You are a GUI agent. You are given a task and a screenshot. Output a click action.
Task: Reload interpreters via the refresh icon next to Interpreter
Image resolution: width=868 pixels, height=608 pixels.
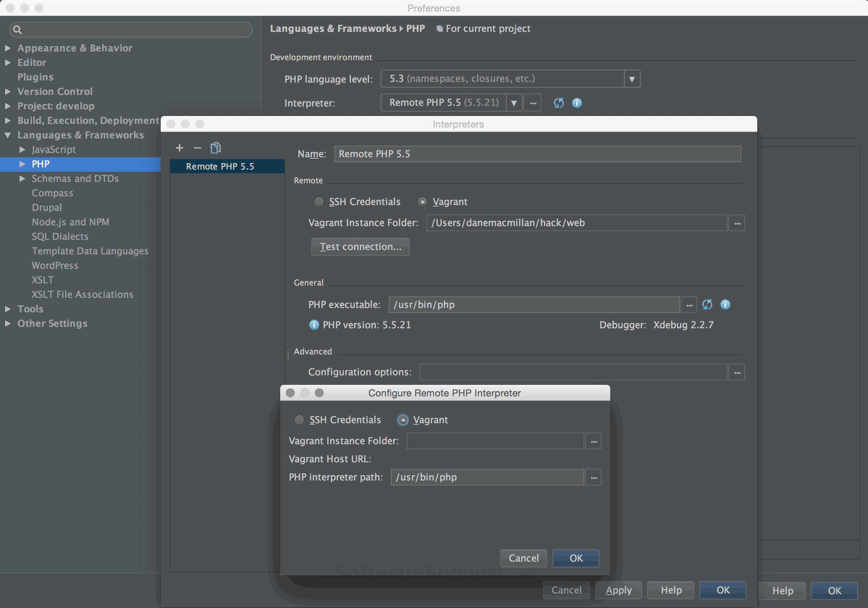(559, 103)
